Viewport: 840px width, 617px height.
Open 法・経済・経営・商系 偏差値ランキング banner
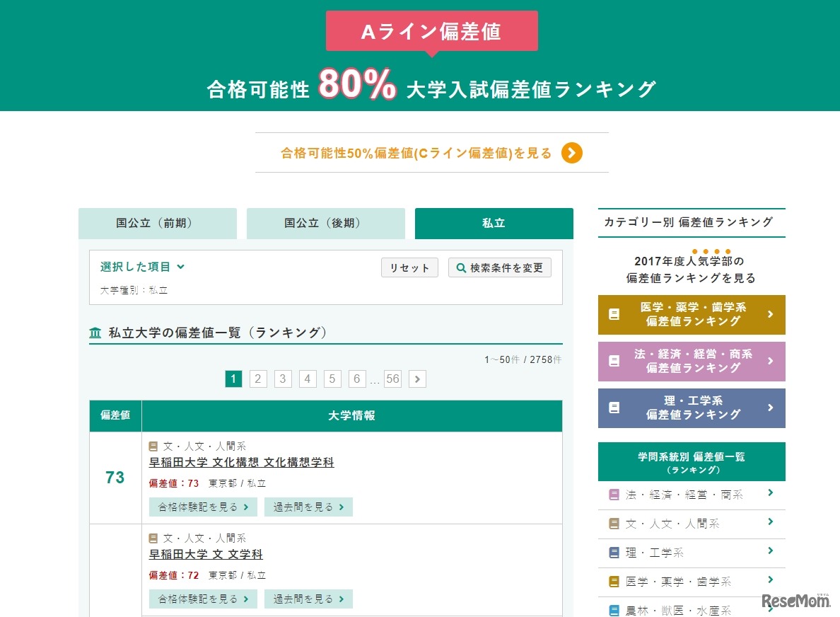click(692, 362)
